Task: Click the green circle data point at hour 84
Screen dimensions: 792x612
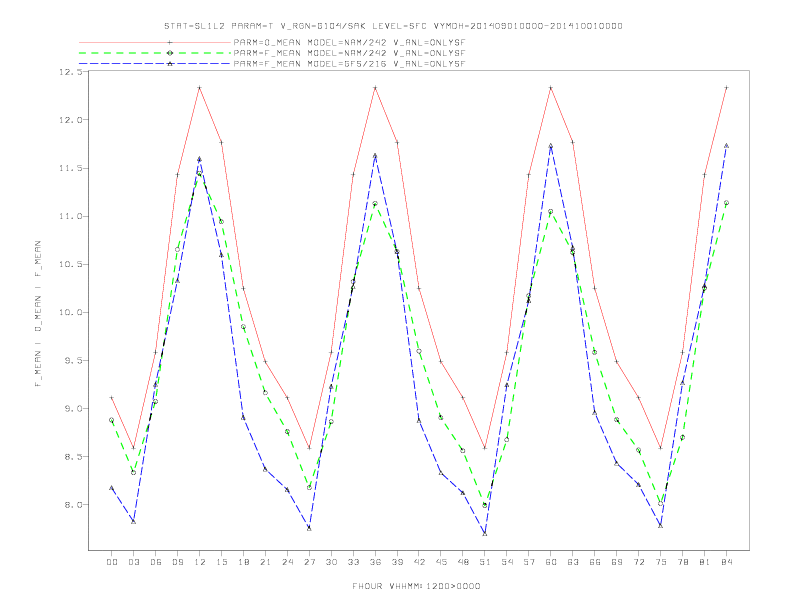Action: pos(726,203)
